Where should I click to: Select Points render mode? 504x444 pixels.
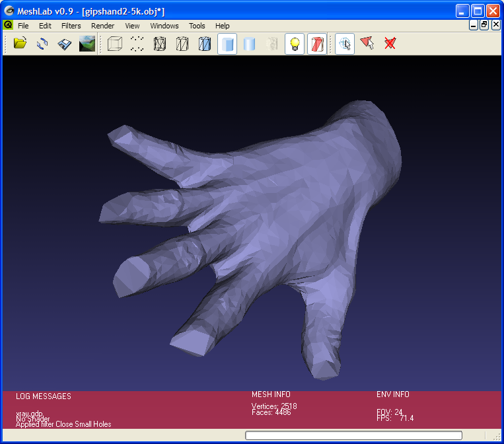(137, 44)
